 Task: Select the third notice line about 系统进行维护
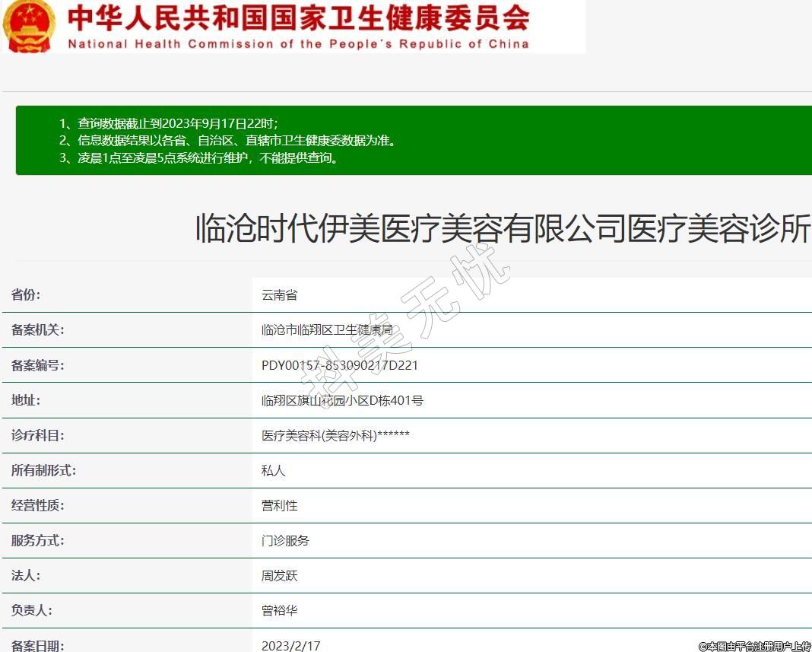[198, 158]
